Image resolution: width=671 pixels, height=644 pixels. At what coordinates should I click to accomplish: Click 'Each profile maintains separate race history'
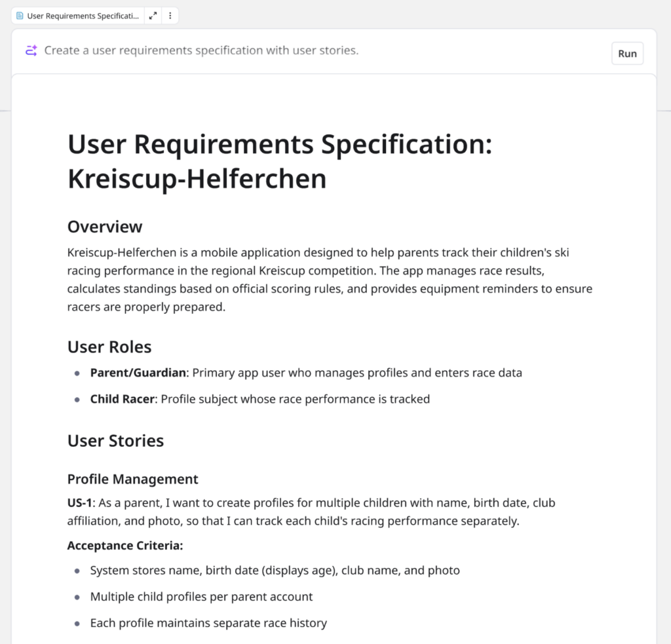(208, 623)
